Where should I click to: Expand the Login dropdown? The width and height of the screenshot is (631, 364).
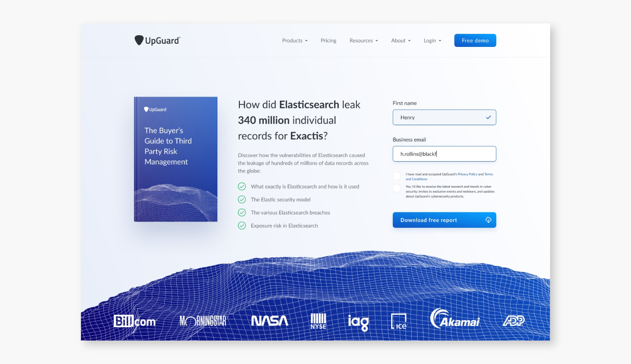[432, 40]
